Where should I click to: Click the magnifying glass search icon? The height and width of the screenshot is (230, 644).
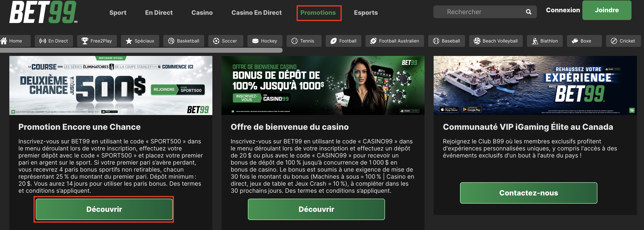(528, 12)
